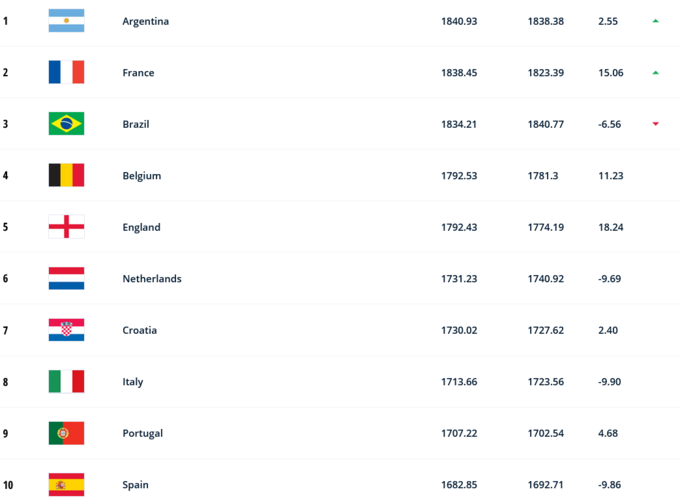Screen dimensions: 680x500
Task: Click England's total points 1792.43
Action: 459,227
